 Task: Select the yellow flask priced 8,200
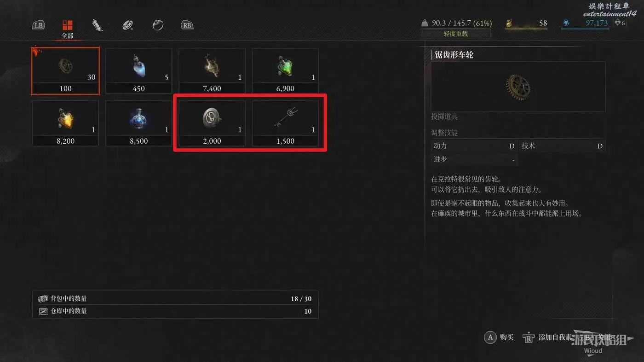point(65,123)
